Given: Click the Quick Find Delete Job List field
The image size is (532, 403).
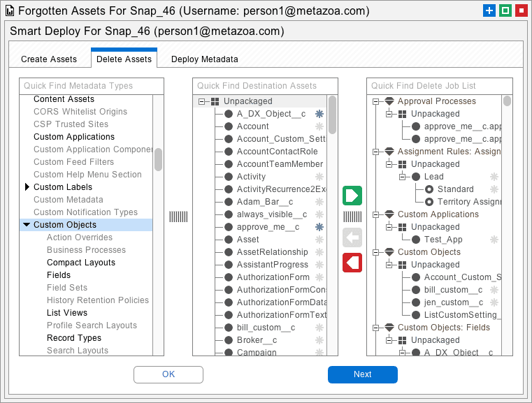Looking at the screenshot, I should (440, 86).
